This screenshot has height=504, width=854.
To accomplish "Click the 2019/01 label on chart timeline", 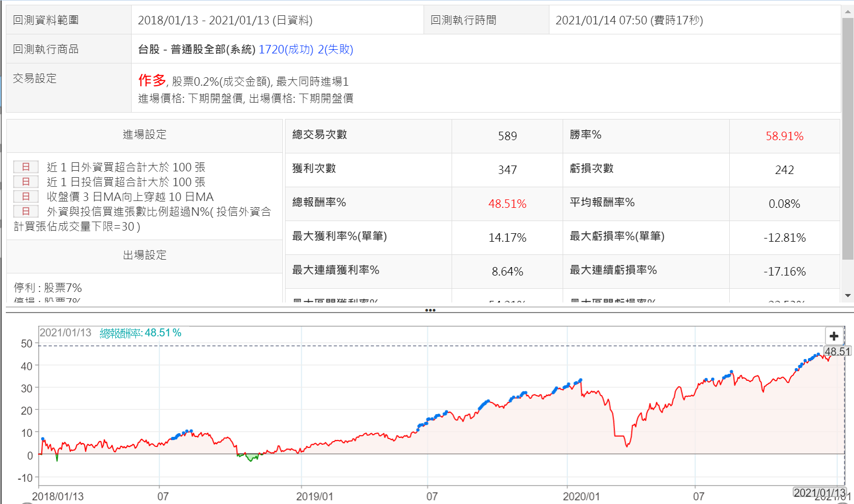I will pos(315,497).
